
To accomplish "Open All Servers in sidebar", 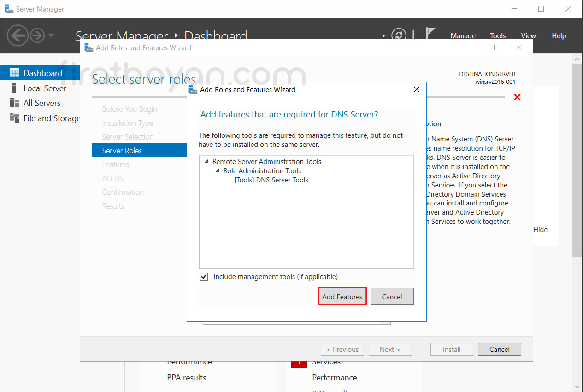I will [42, 103].
